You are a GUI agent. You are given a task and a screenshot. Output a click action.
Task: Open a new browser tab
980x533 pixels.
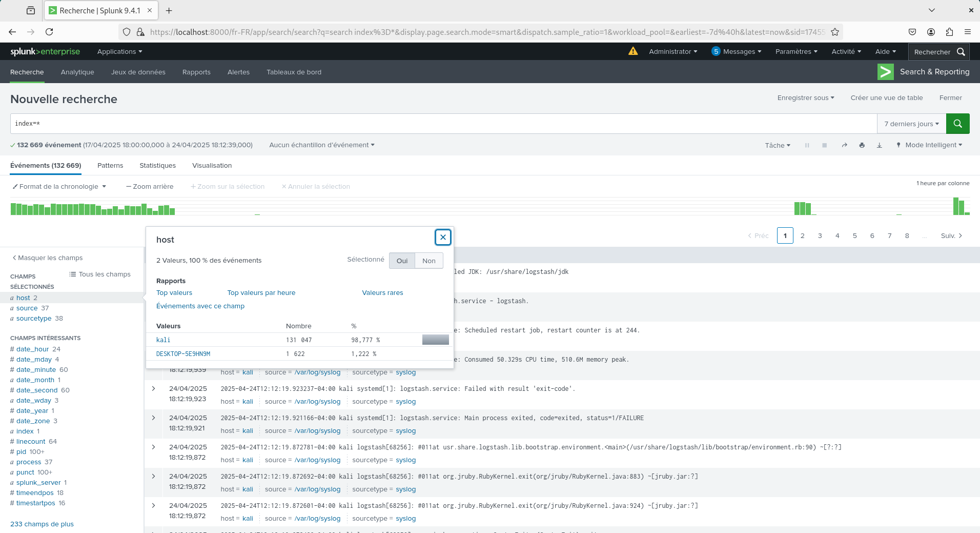(x=169, y=10)
